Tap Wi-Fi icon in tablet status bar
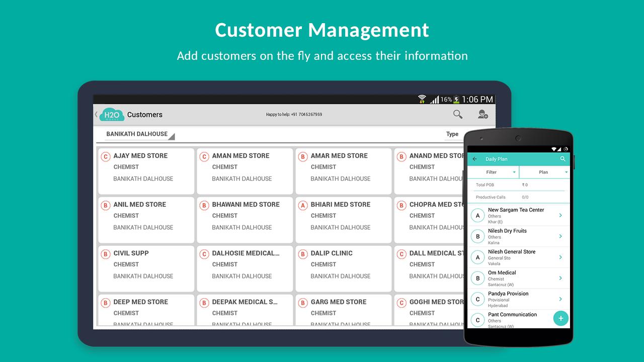This screenshot has height=362, width=644. point(422,100)
